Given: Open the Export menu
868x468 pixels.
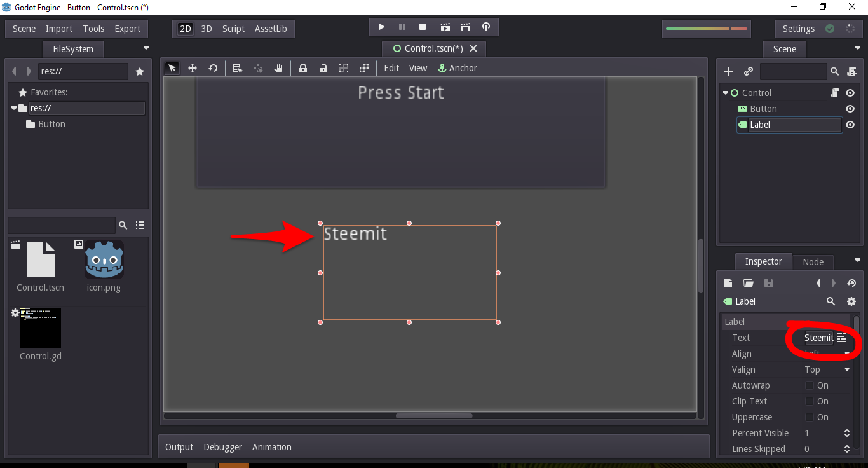Looking at the screenshot, I should [x=127, y=29].
